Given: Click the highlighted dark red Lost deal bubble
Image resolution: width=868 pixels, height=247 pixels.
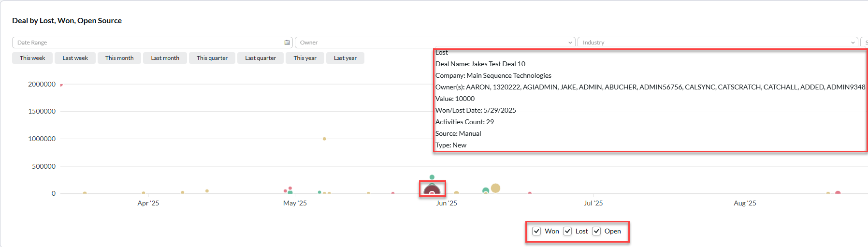Looking at the screenshot, I should (x=432, y=189).
